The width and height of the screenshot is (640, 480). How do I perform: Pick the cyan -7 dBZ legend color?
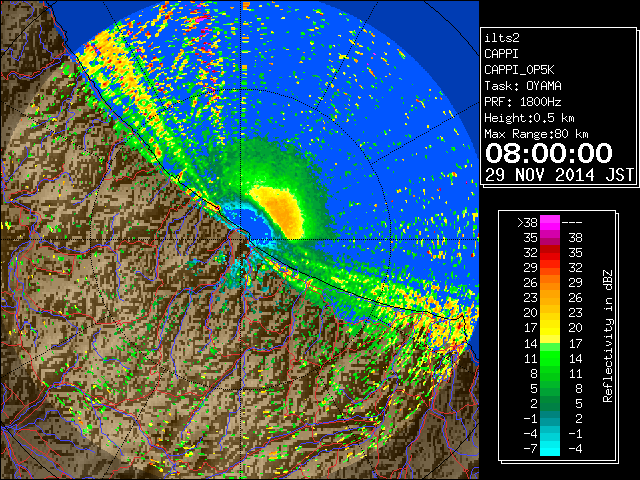(549, 448)
